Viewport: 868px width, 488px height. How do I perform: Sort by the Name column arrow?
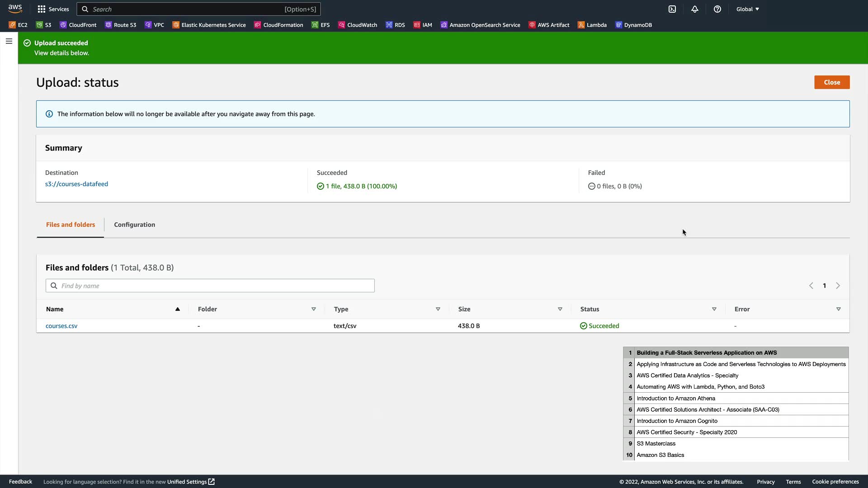point(178,309)
